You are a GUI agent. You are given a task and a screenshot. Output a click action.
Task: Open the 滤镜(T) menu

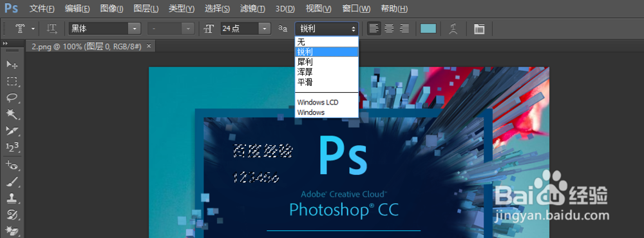click(x=252, y=8)
